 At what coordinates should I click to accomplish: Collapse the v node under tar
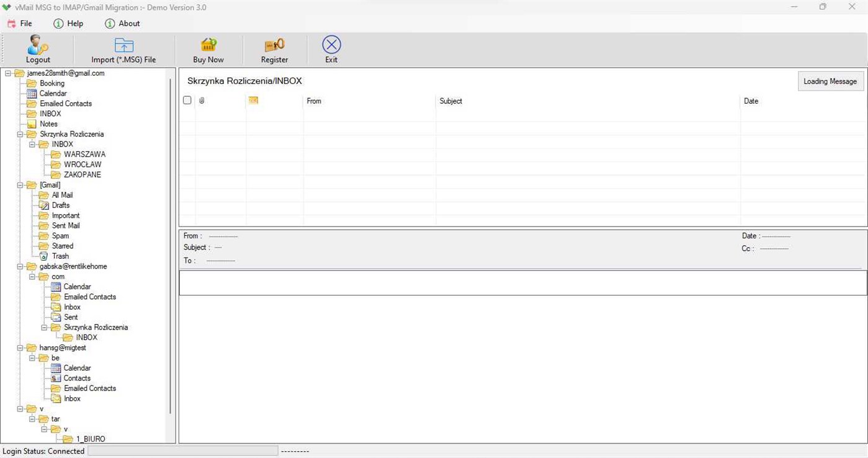pyautogui.click(x=44, y=429)
